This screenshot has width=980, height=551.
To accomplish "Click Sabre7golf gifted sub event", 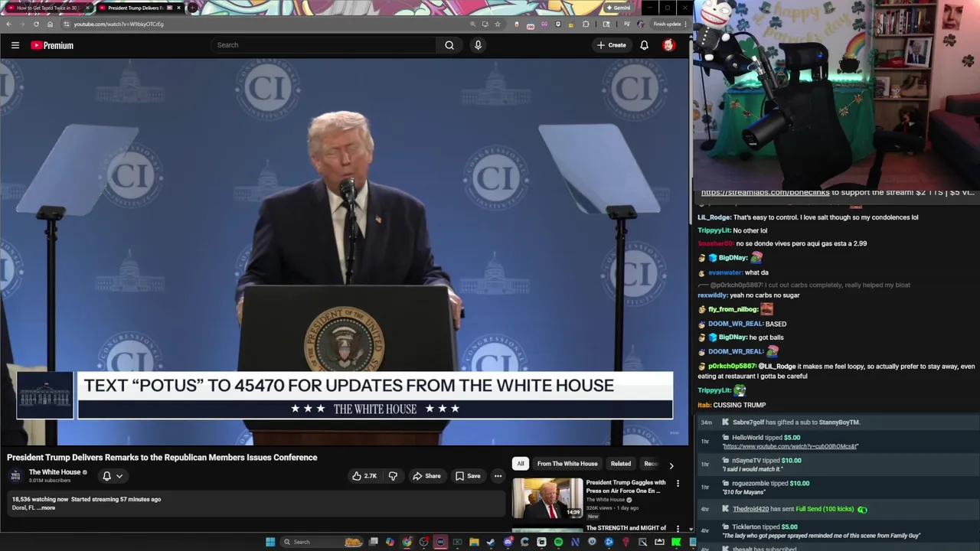I will pos(795,422).
